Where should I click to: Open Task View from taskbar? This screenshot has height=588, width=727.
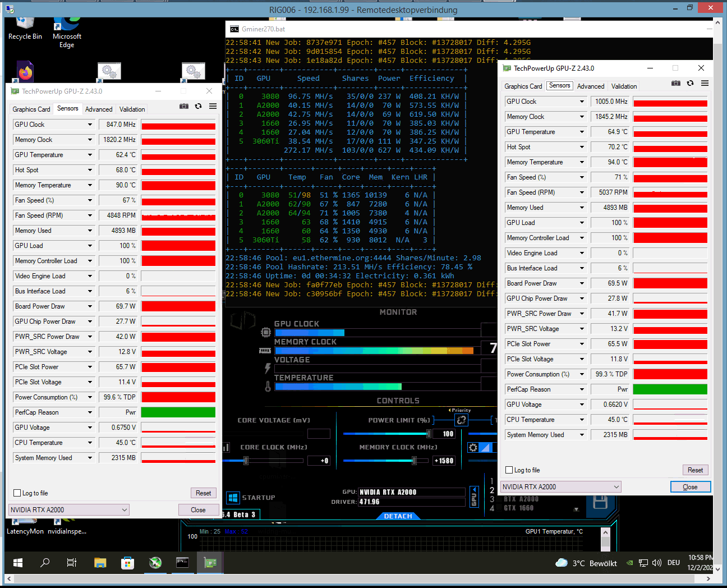72,562
